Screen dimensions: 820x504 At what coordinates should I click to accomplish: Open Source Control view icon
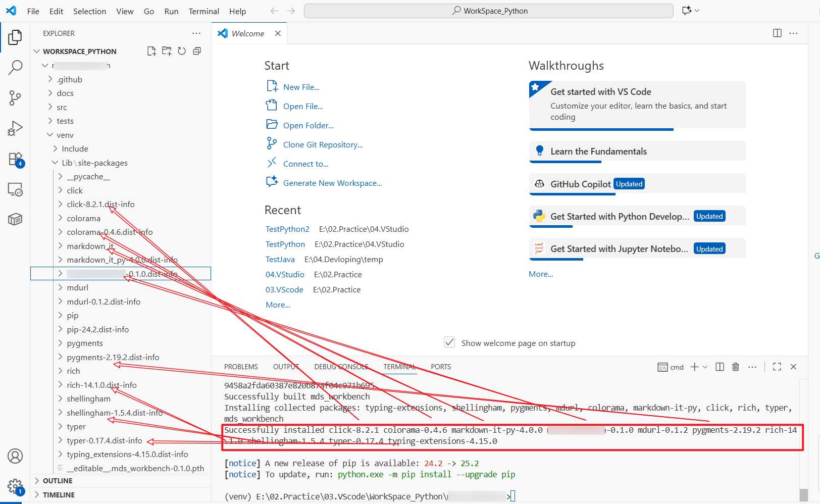pyautogui.click(x=15, y=97)
